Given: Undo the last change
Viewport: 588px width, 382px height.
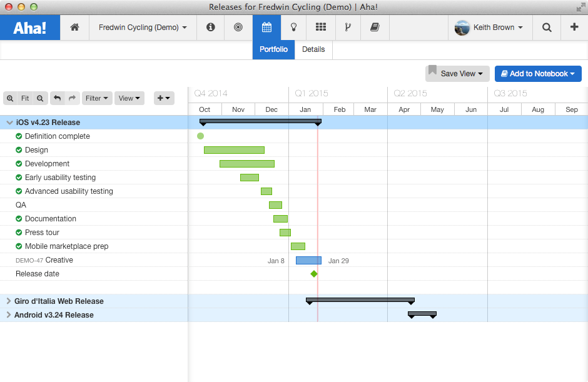Looking at the screenshot, I should 57,98.
